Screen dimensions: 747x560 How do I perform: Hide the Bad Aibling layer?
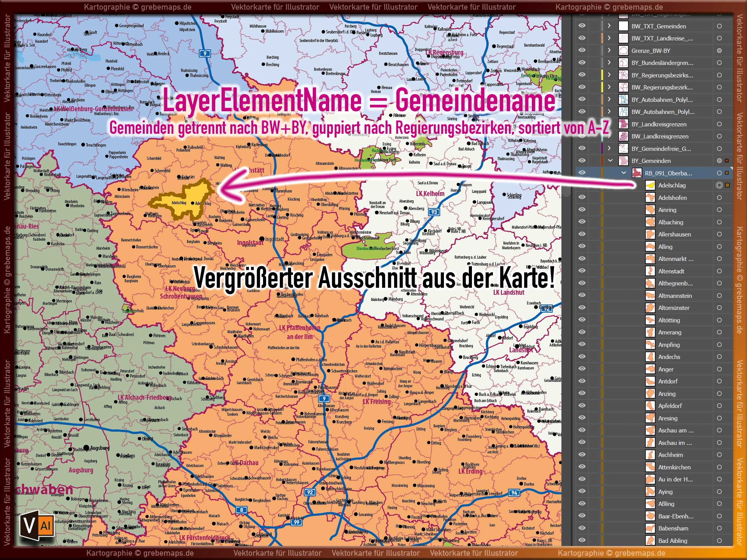[582, 541]
